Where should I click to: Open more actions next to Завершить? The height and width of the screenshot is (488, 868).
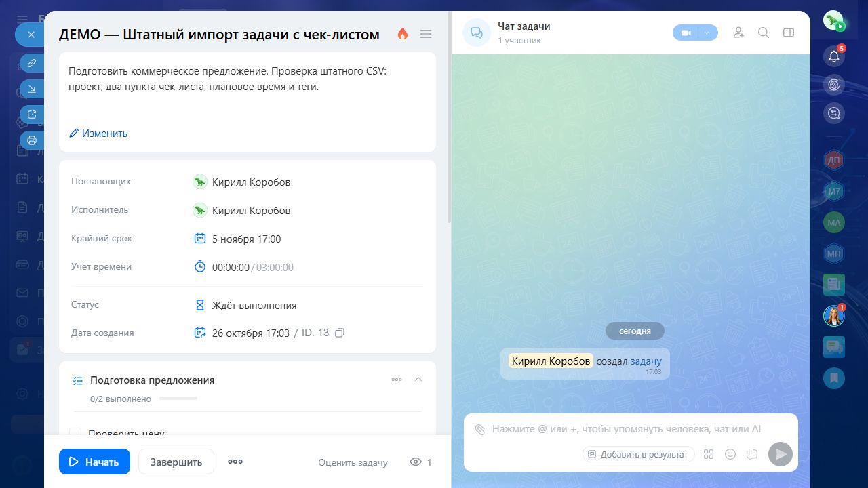coord(235,462)
